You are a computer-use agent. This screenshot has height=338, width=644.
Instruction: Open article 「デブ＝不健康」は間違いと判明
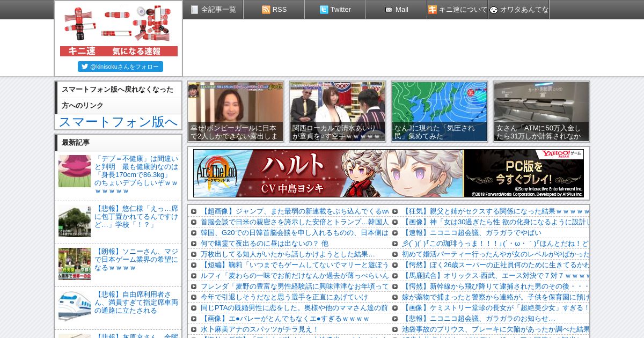click(136, 175)
